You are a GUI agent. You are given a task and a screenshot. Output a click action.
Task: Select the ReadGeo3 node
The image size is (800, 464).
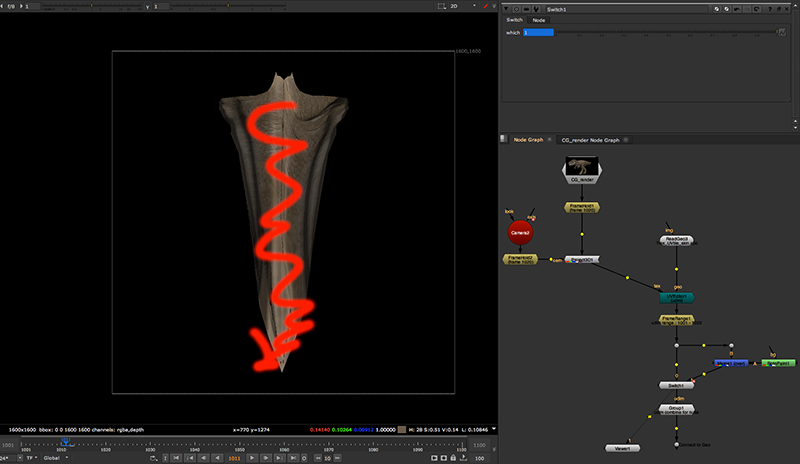(679, 241)
